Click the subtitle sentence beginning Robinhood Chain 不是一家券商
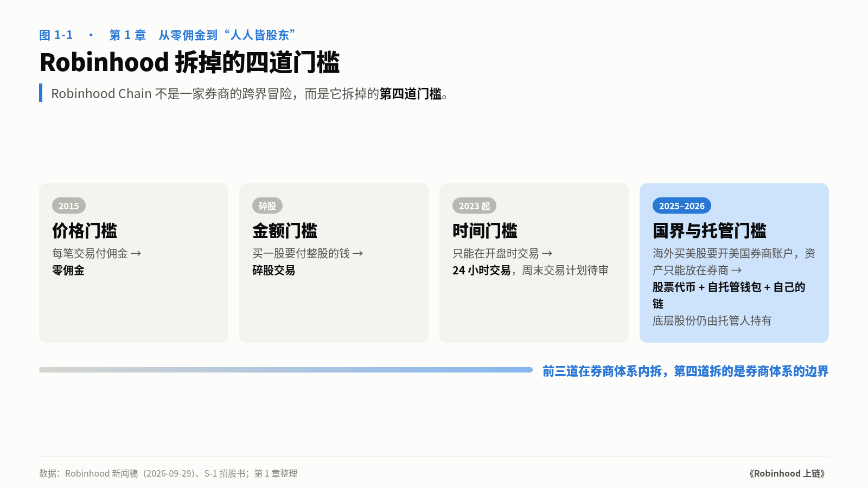 pos(250,94)
